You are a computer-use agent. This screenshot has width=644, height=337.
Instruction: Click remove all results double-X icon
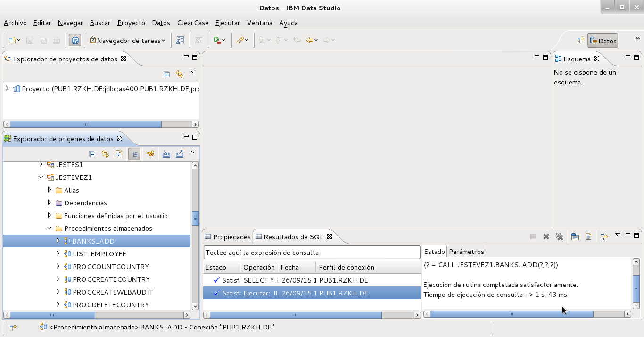coord(559,237)
